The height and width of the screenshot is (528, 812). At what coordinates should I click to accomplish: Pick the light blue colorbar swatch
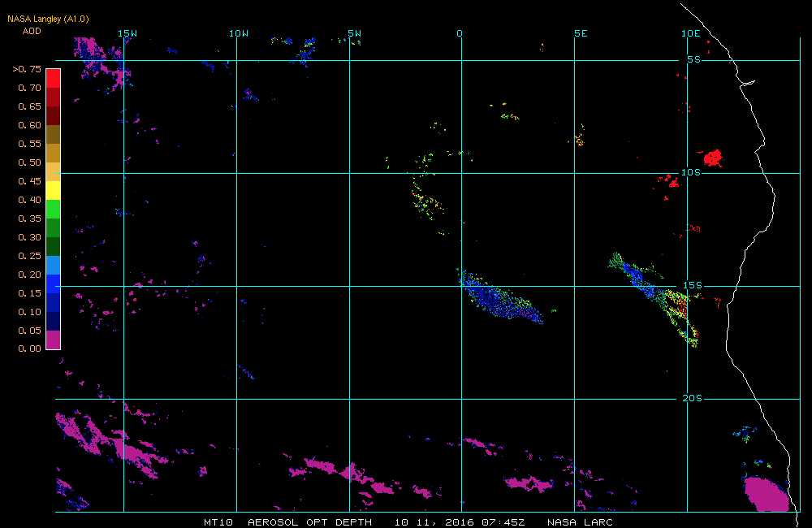coord(54,266)
